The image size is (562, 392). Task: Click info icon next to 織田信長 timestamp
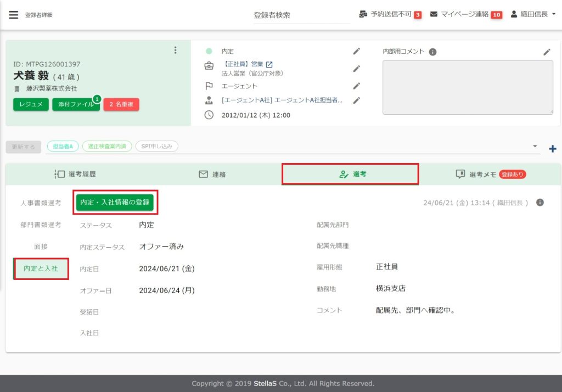tap(539, 203)
